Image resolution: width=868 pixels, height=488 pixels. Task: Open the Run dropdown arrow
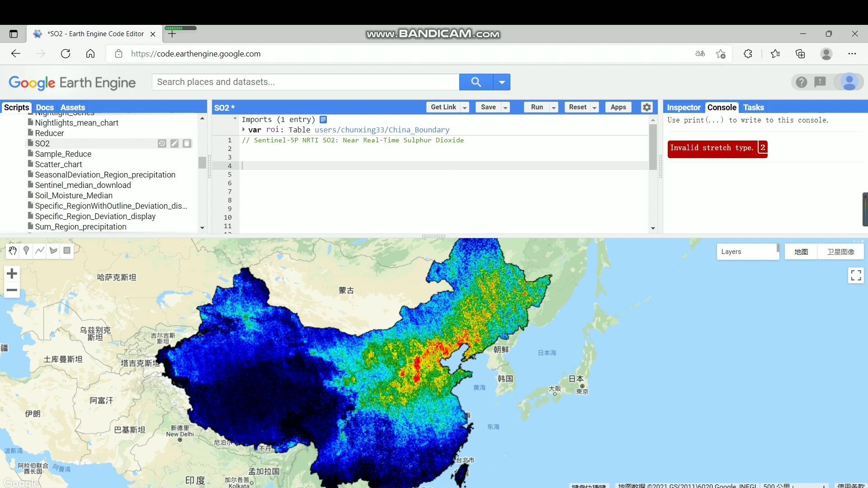[x=555, y=107]
